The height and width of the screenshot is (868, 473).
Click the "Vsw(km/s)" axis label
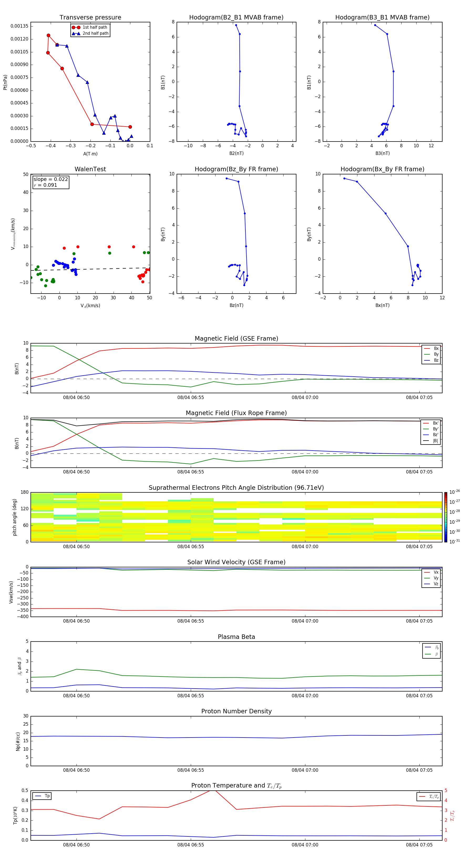pos(11,592)
